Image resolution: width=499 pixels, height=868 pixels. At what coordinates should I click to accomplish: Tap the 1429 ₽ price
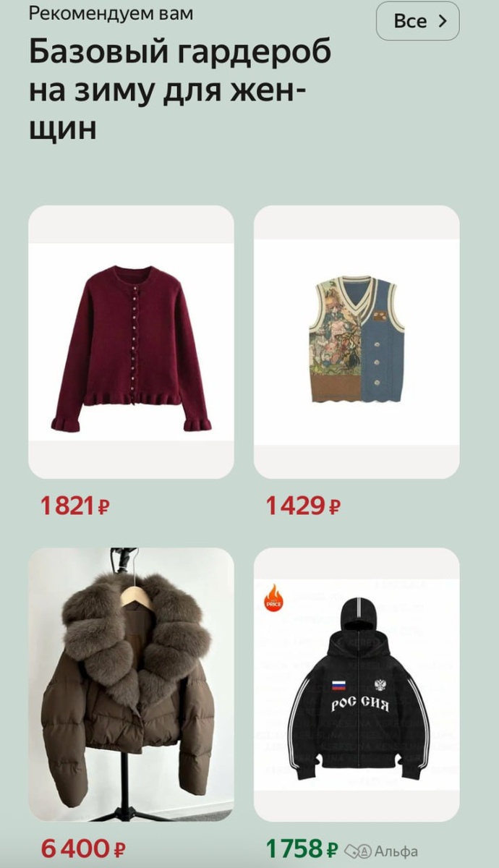tap(304, 506)
